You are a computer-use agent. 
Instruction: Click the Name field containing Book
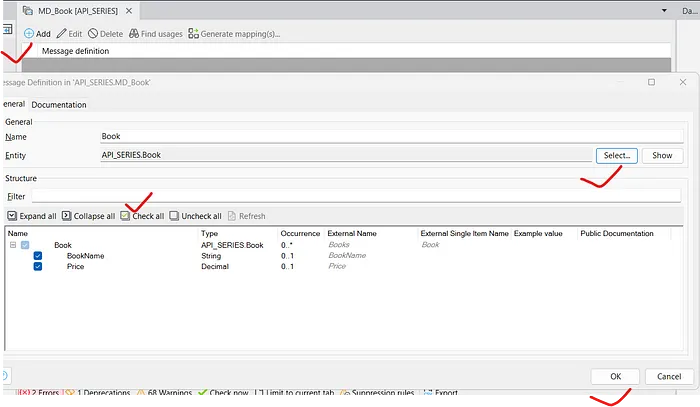pos(390,137)
